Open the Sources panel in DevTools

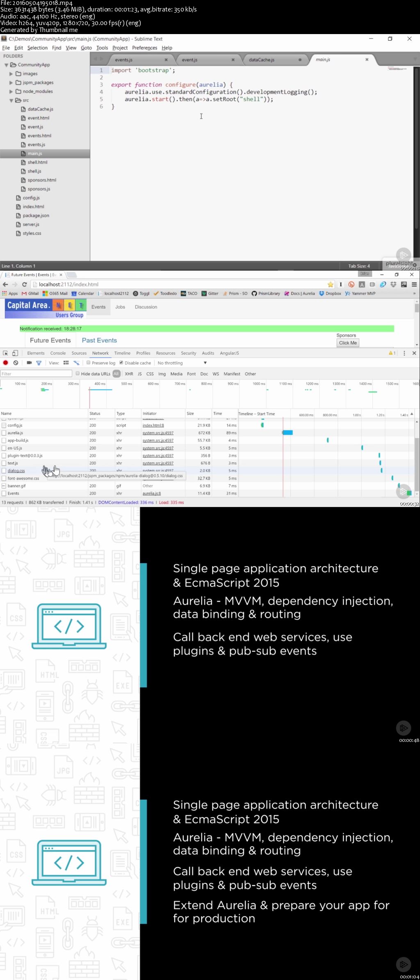(79, 353)
